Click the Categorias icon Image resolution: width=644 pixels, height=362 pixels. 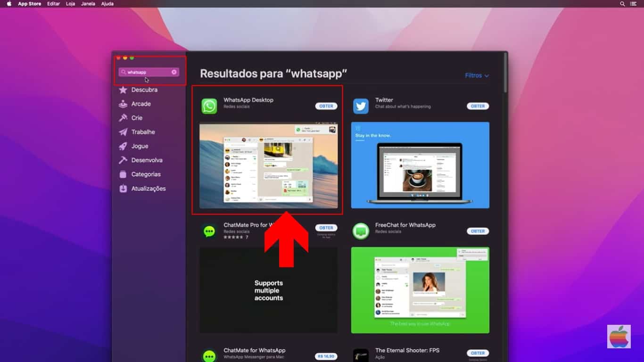[123, 174]
